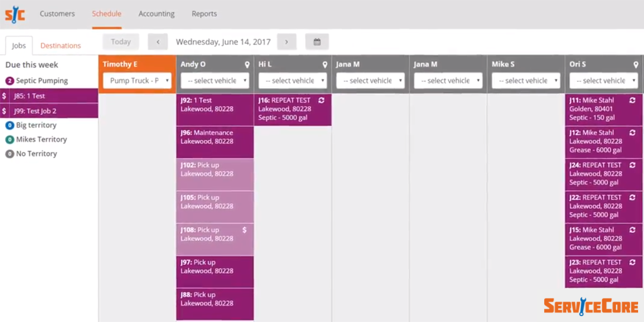Click the location pin on Ori S's column

(636, 63)
